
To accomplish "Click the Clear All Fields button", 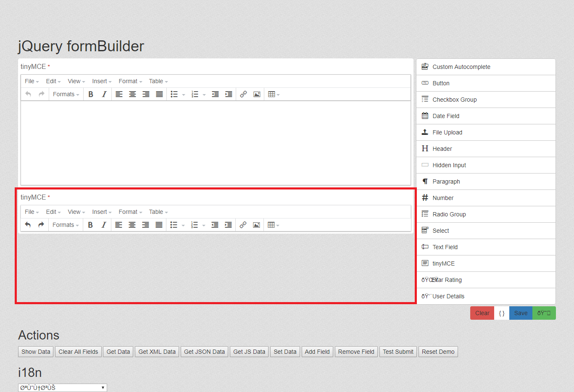I will coord(78,352).
